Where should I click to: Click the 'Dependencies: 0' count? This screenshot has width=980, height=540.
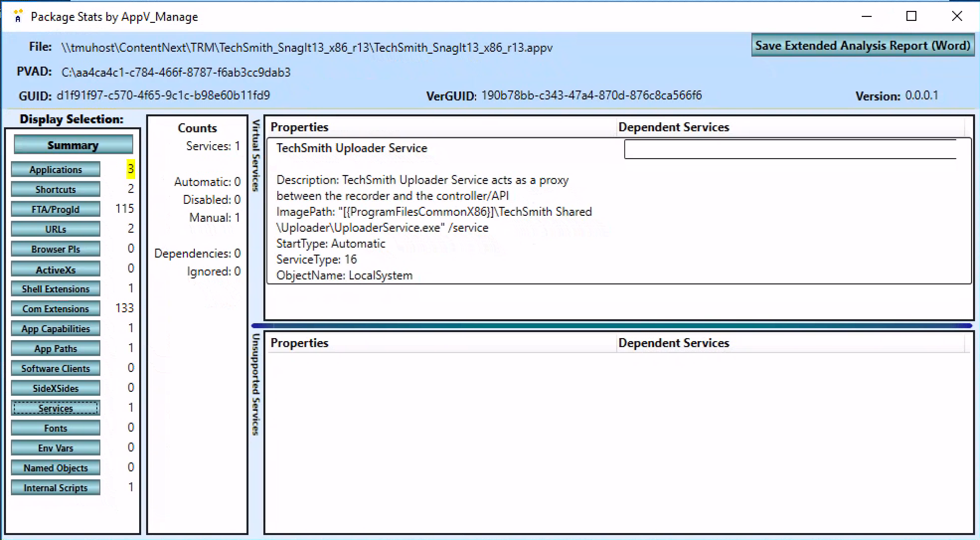click(197, 254)
